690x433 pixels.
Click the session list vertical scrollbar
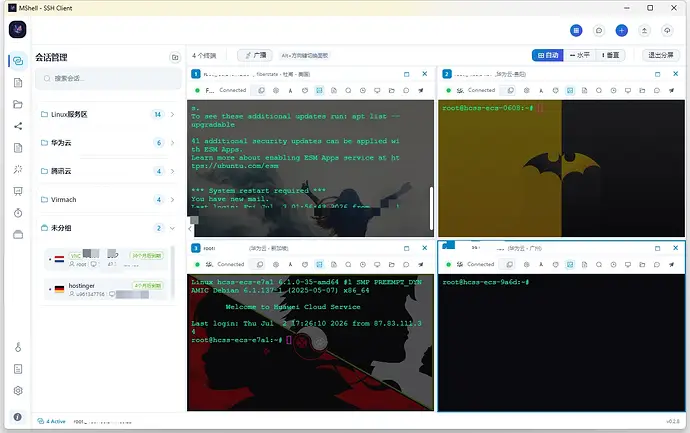pyautogui.click(x=173, y=273)
